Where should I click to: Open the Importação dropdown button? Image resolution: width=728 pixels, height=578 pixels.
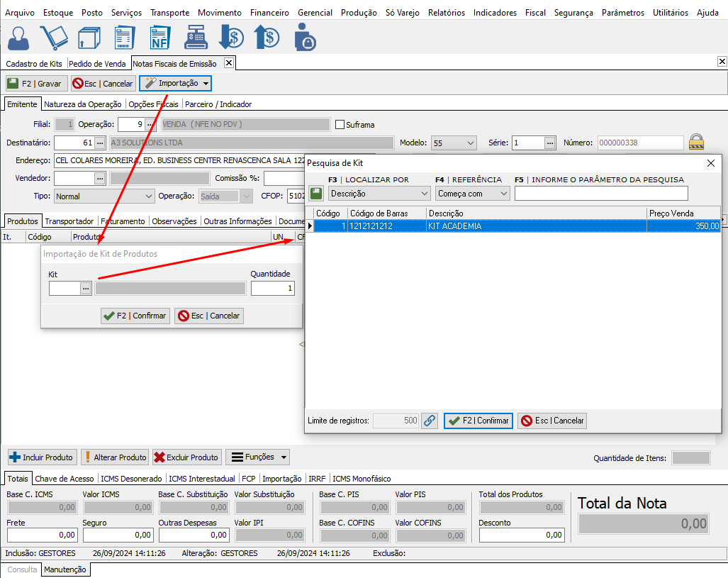coord(175,84)
